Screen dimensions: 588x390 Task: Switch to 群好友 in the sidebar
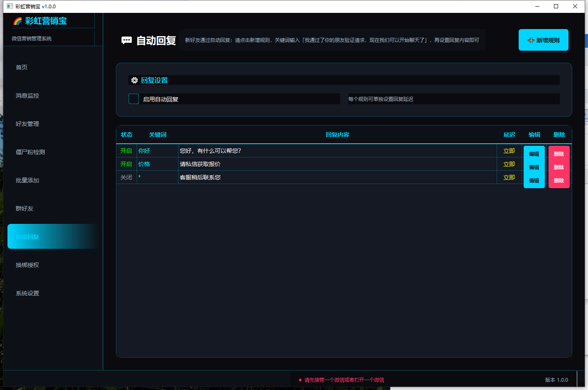[x=53, y=208]
